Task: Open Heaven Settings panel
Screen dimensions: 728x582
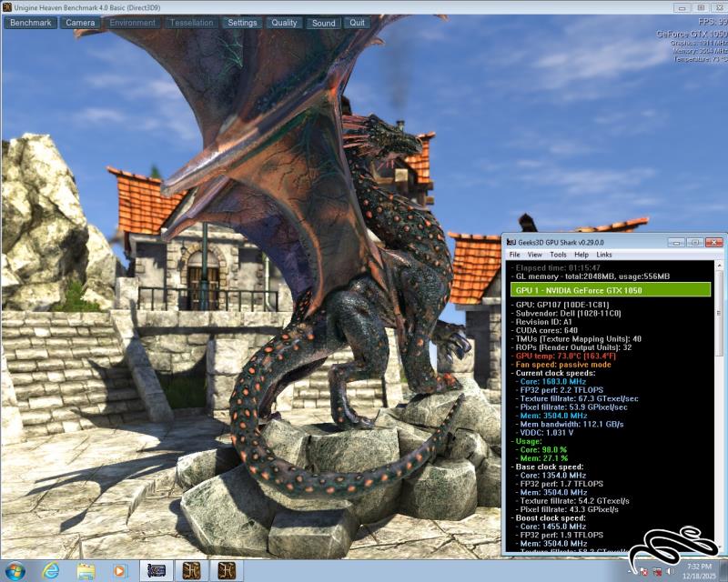Action: tap(242, 23)
